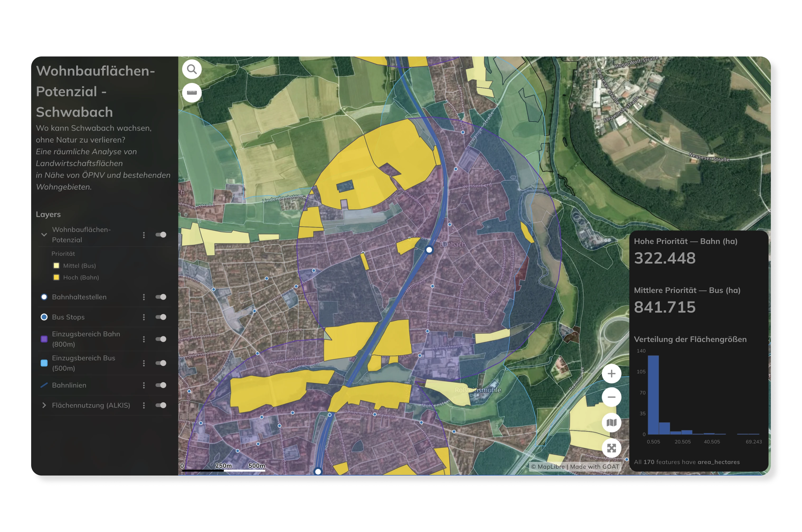This screenshot has height=532, width=802.
Task: Open options menu for Bahnlinien layer
Action: point(144,385)
